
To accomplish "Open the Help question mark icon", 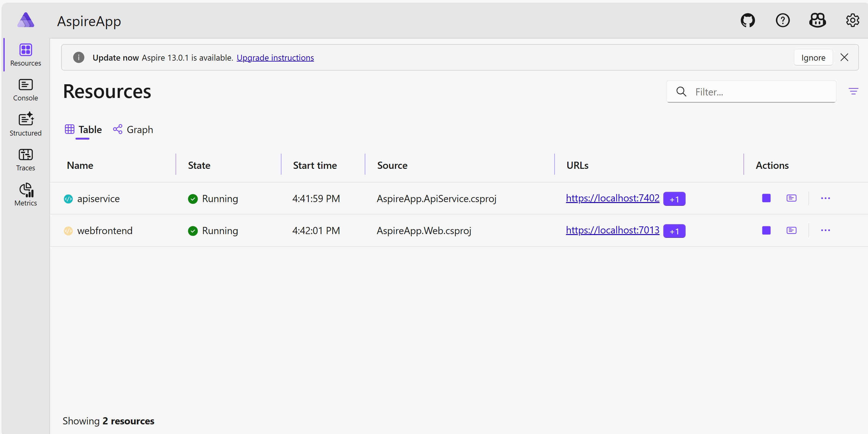I will (783, 21).
